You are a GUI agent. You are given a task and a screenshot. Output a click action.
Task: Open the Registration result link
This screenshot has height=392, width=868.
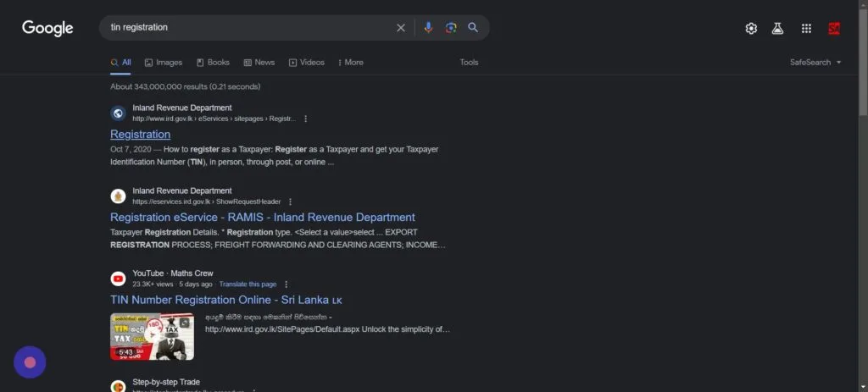(140, 135)
